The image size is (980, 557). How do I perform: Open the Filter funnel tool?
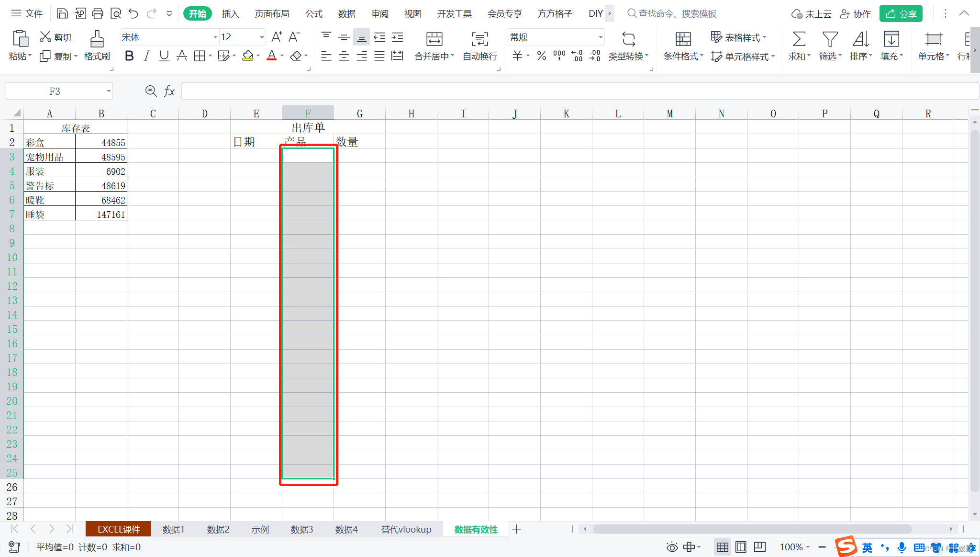829,39
